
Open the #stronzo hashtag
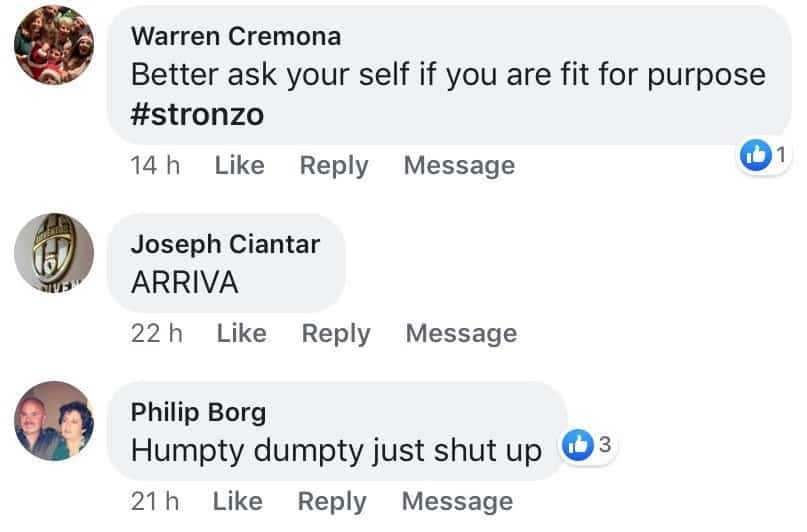coord(197,114)
